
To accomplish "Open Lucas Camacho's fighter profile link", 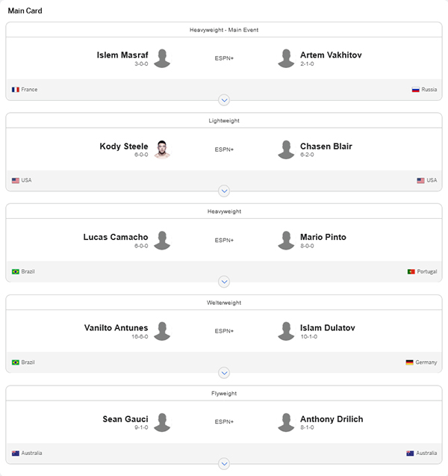I will point(116,237).
